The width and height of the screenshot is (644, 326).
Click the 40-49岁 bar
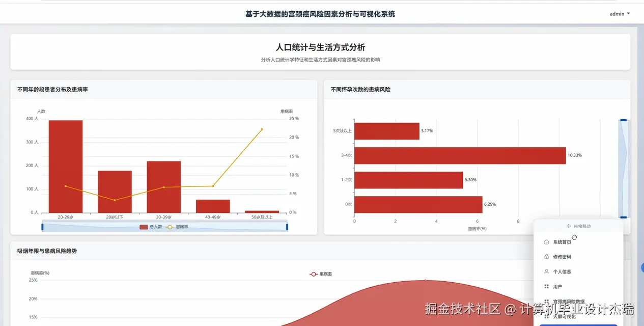tap(213, 206)
